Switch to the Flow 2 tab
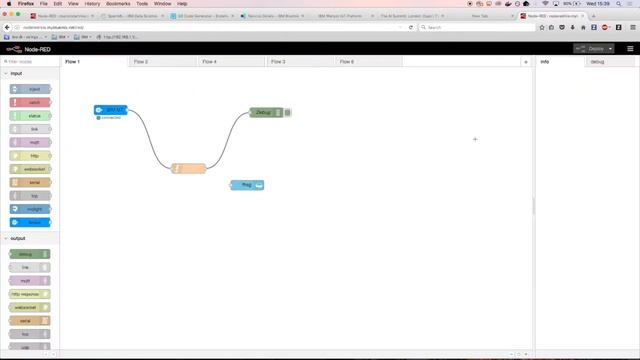 [x=162, y=62]
